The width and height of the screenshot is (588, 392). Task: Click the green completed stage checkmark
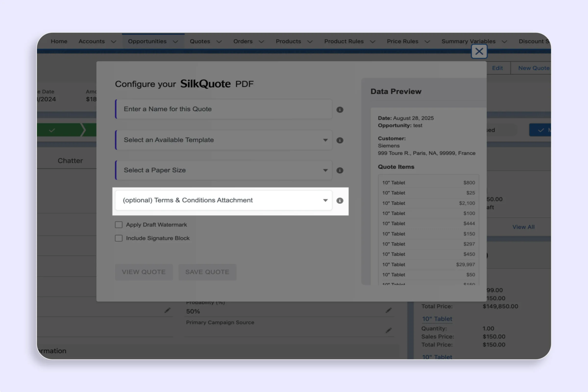(x=52, y=130)
